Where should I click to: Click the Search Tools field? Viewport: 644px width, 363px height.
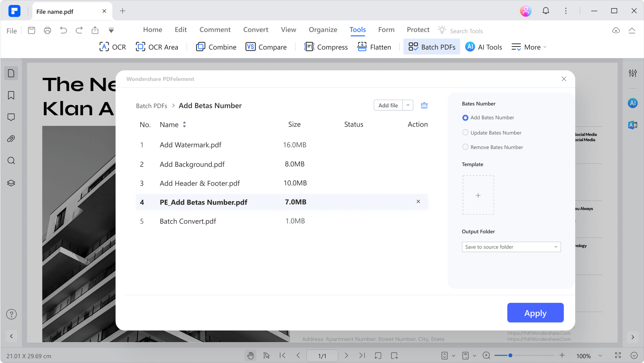(466, 31)
